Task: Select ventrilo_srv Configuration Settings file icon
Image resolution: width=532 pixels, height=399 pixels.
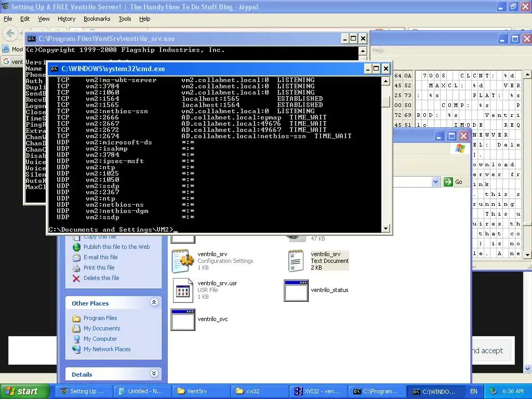Action: coord(182,261)
